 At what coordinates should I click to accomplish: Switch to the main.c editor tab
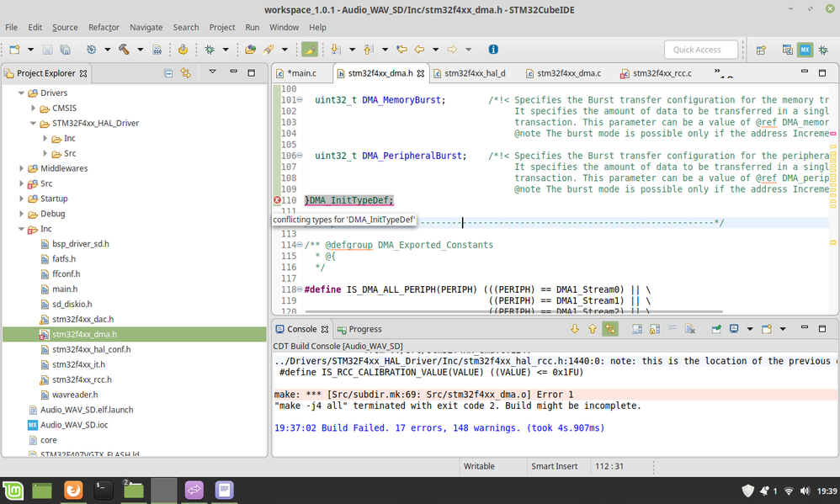[x=301, y=73]
